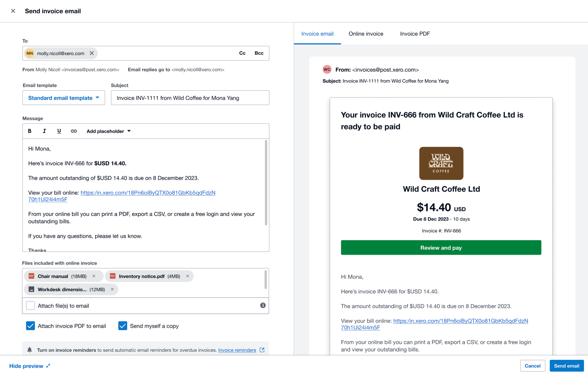Viewport: 588px width, 376px height.
Task: Click inside the Subject input field
Action: [190, 98]
